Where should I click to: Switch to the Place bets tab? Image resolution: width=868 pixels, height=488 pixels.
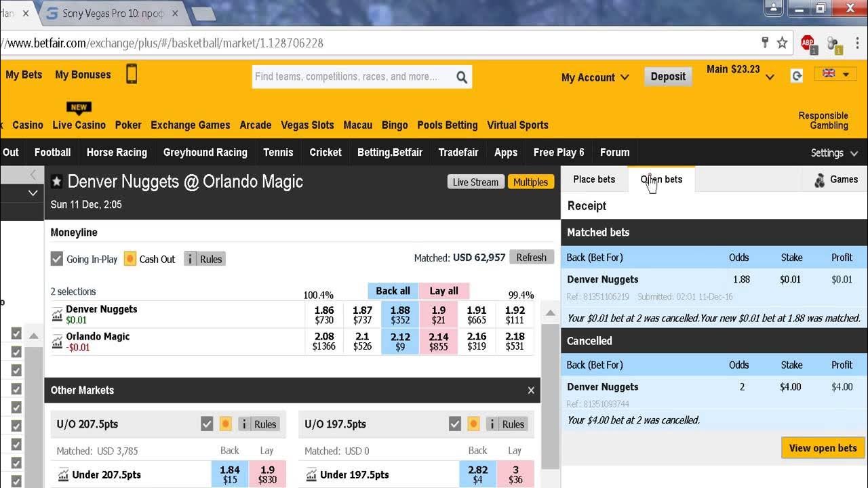point(594,180)
